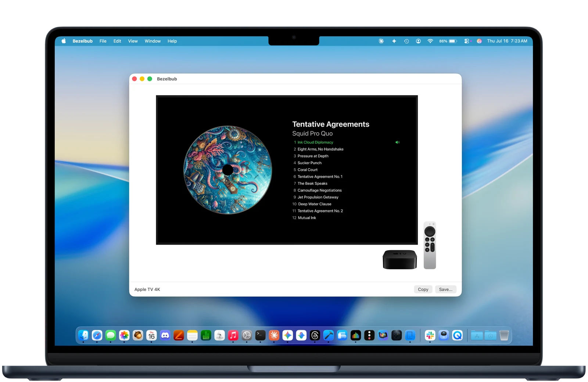Image resolution: width=588 pixels, height=382 pixels.
Task: Click the "Ink Cloud Diplomacy" track
Action: click(315, 142)
